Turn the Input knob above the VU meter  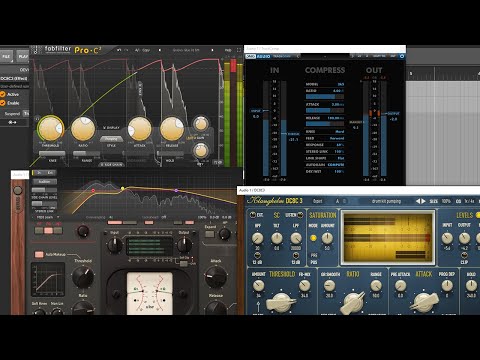[114, 246]
